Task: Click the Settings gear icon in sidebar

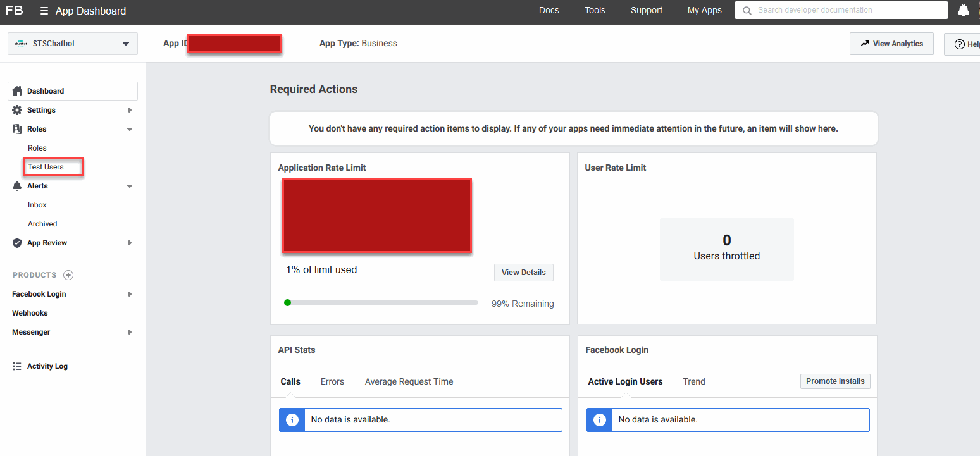Action: (17, 110)
